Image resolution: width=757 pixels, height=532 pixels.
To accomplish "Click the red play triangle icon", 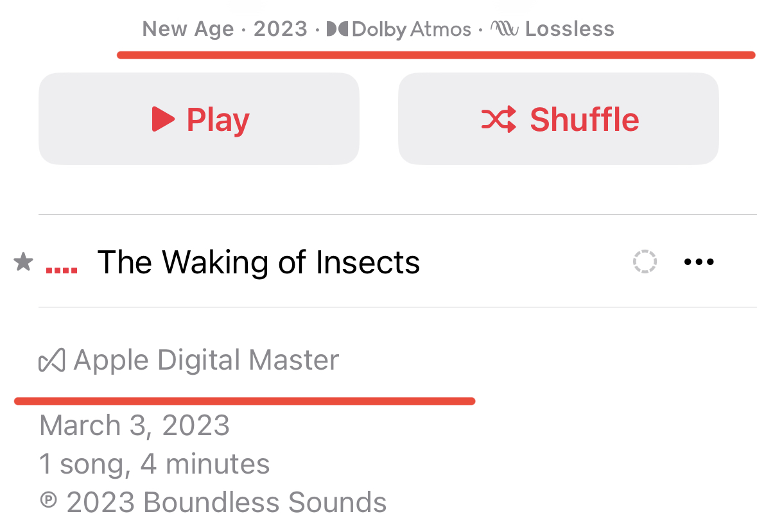I will (163, 119).
